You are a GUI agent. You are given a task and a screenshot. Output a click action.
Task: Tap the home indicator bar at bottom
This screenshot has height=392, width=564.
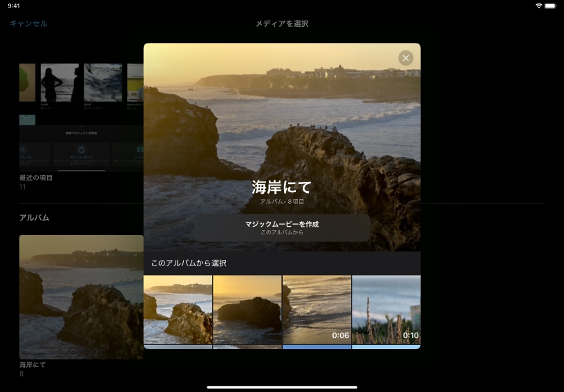[x=282, y=386]
